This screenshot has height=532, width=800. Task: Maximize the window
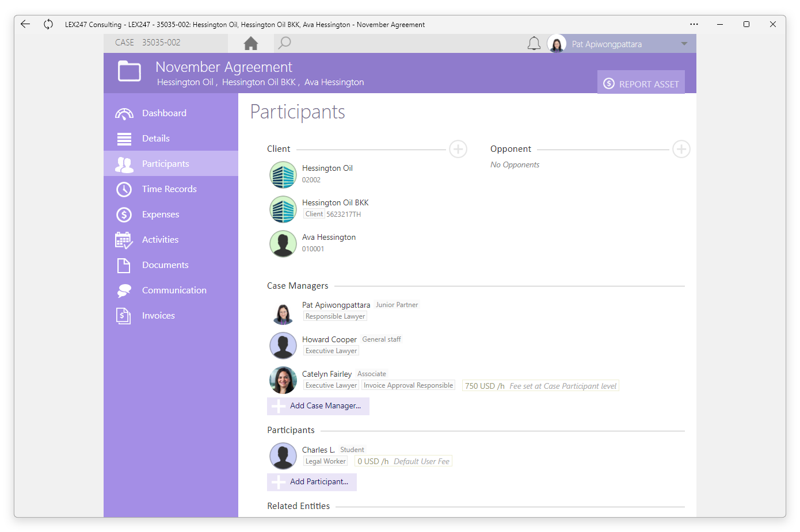(x=746, y=24)
